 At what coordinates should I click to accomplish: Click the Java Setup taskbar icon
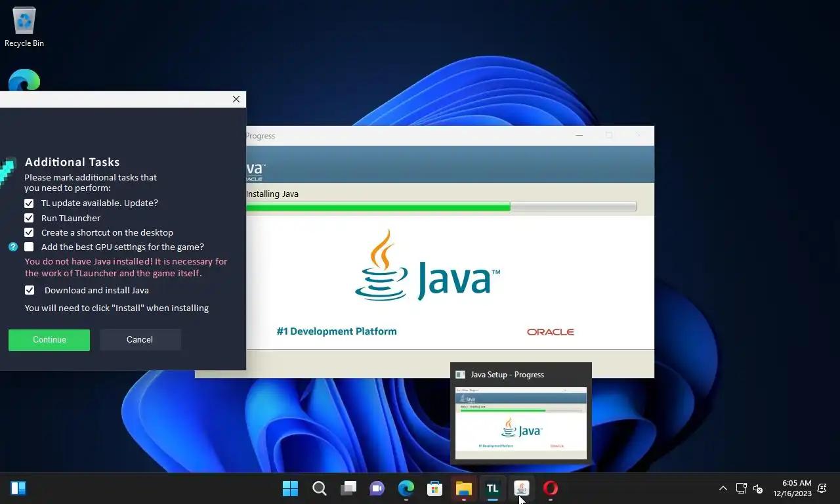coord(521,488)
